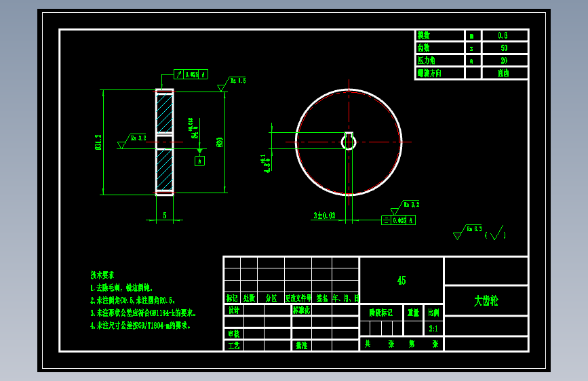Click the symmetry tolerance frame 0.025 A
Screen dimensions: 588x381
click(x=398, y=220)
